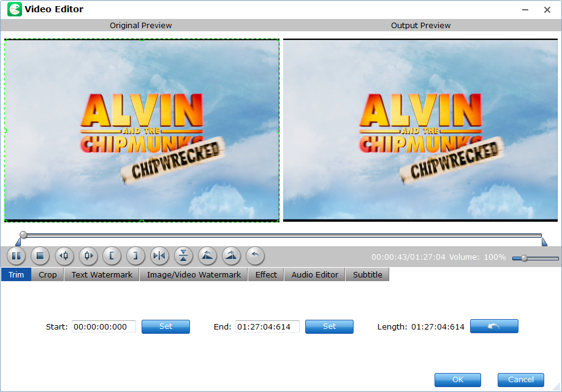Open the Text Watermark tab
The image size is (562, 392).
coord(102,274)
